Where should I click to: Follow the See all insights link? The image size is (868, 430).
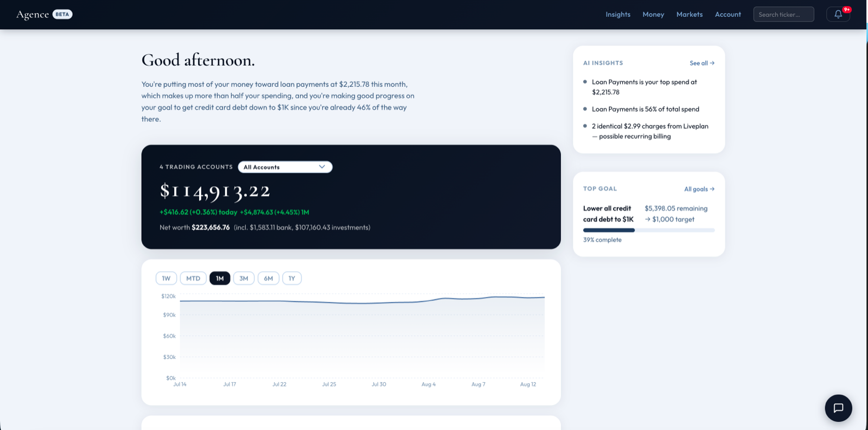(x=702, y=63)
